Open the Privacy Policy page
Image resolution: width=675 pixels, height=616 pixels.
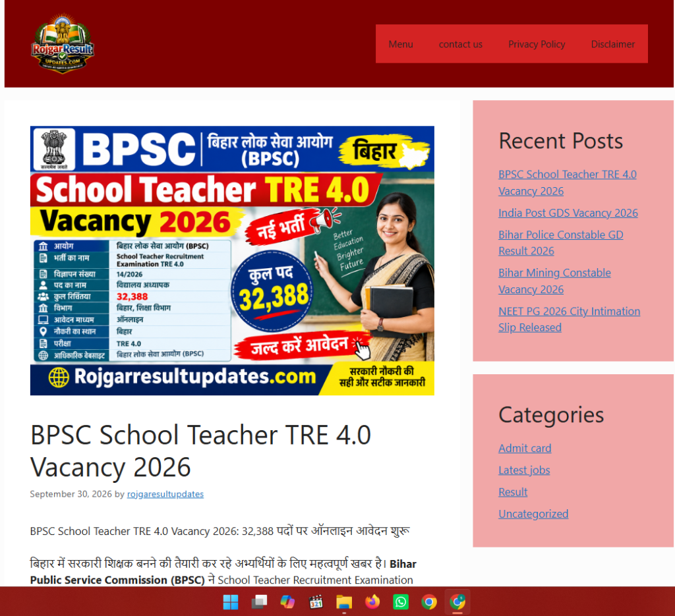(x=537, y=44)
